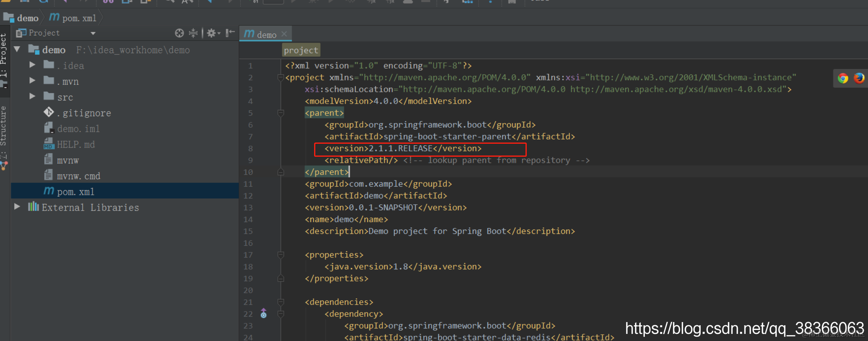Expand the .idea folder
868x341 pixels.
pyautogui.click(x=33, y=65)
